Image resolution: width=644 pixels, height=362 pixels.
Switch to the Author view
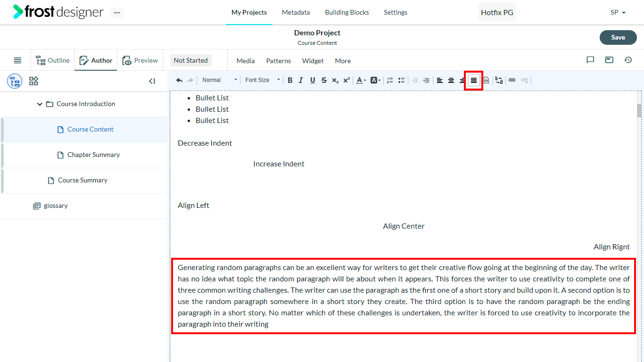[x=96, y=60]
